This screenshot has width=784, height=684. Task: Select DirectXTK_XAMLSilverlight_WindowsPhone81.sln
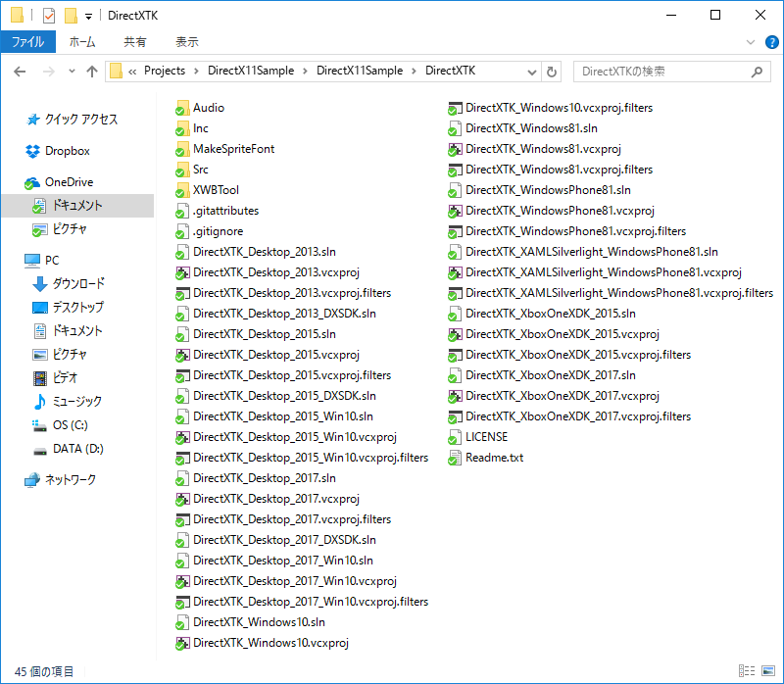pos(583,252)
